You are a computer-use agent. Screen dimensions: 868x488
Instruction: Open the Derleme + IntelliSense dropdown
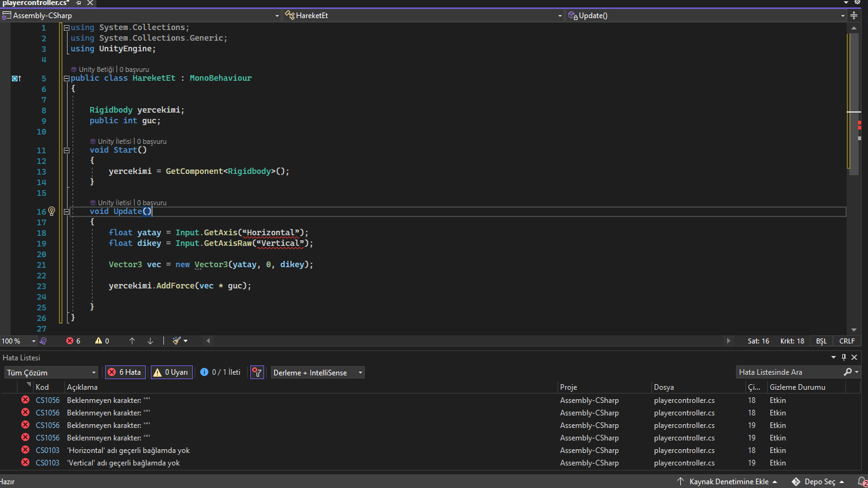point(317,372)
